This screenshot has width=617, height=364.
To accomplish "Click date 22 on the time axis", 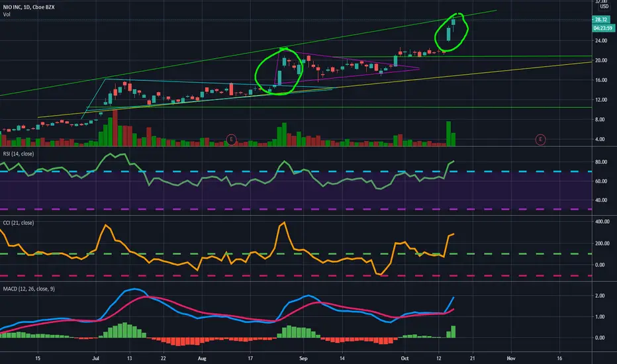I will pos(164,358).
